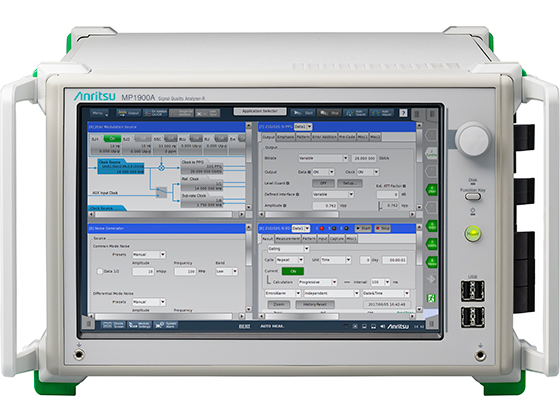The height and width of the screenshot is (420, 560).
Task: Click the Jitter Modulation Source horizontal scrollbar
Action: 166,214
